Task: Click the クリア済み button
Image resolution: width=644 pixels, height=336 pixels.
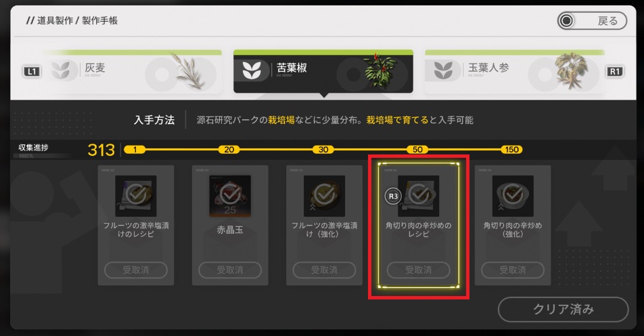Action: point(563,310)
